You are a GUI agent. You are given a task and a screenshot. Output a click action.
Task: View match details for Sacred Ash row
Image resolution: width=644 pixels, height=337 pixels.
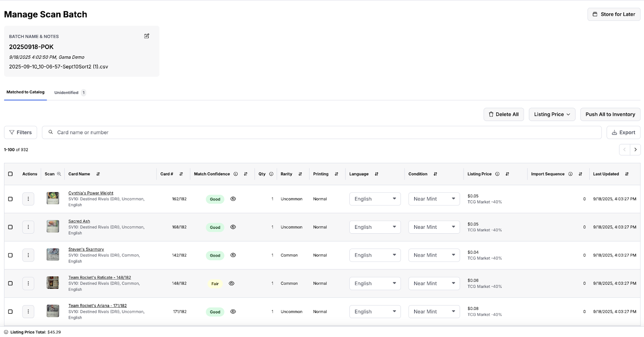pyautogui.click(x=233, y=227)
